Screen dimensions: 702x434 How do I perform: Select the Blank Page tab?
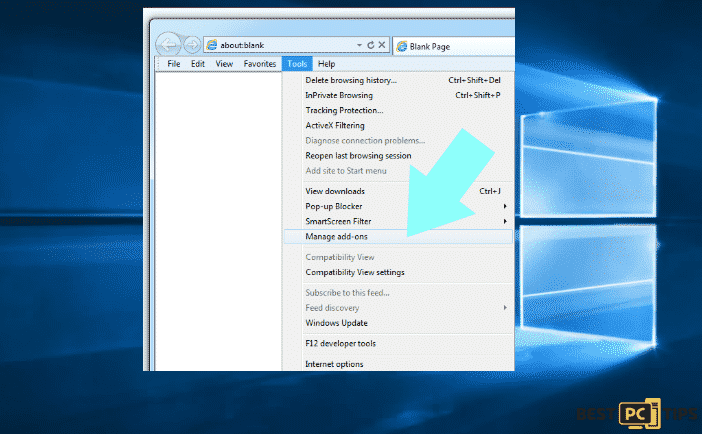coord(454,46)
